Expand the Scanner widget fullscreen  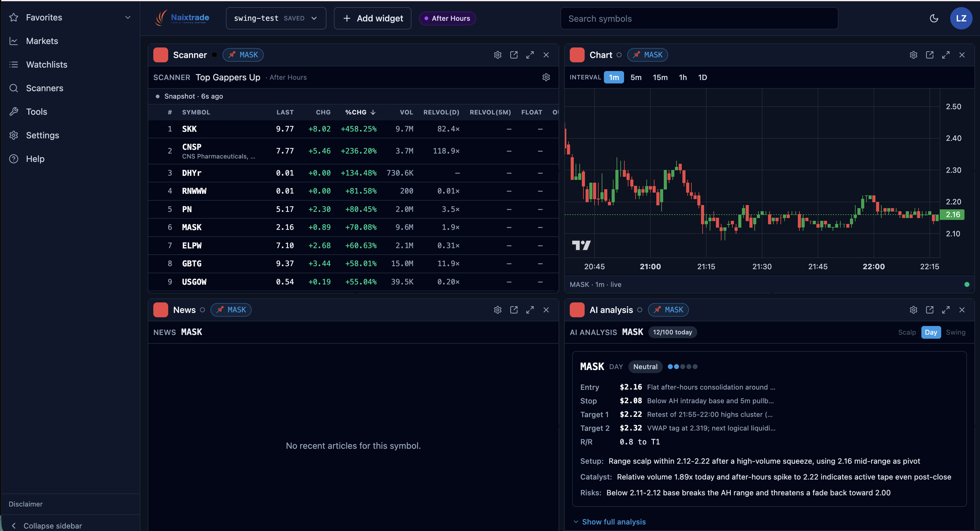coord(530,55)
